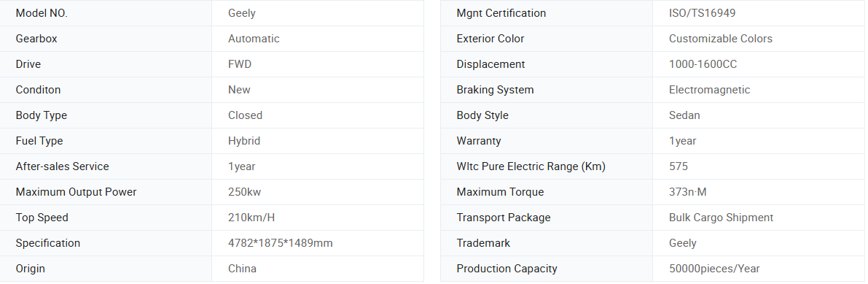Click the China origin value
Image resolution: width=868 pixels, height=284 pixels.
tap(242, 269)
